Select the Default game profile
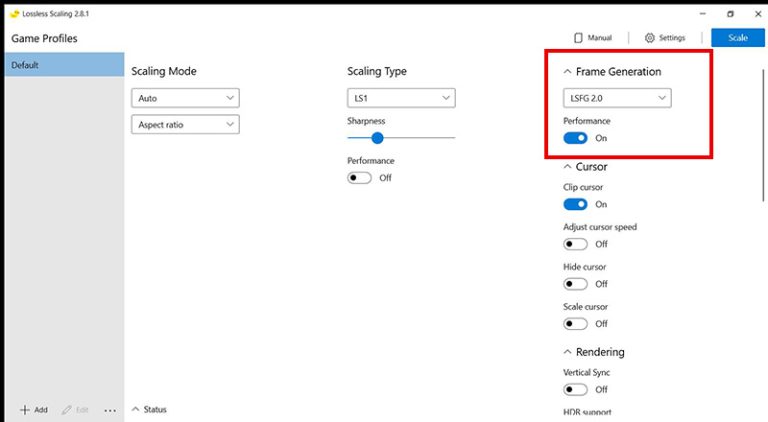Screen dimensions: 768x422 tap(62, 65)
